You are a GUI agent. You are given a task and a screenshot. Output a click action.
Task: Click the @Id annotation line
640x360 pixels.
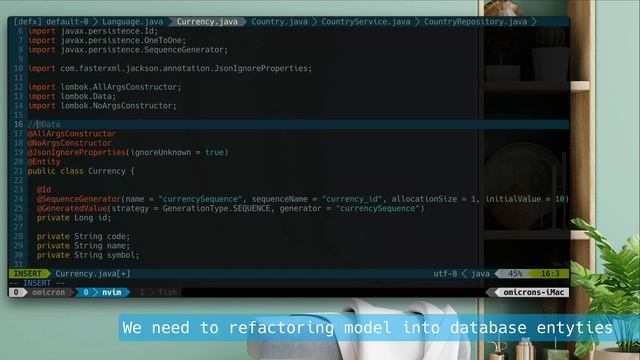tap(44, 189)
